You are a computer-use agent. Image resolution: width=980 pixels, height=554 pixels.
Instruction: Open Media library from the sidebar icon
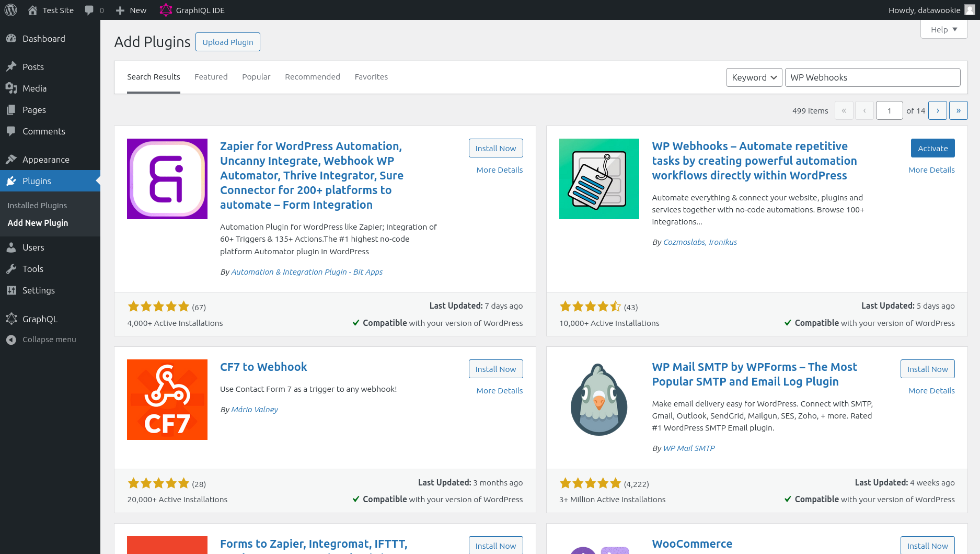(x=11, y=88)
